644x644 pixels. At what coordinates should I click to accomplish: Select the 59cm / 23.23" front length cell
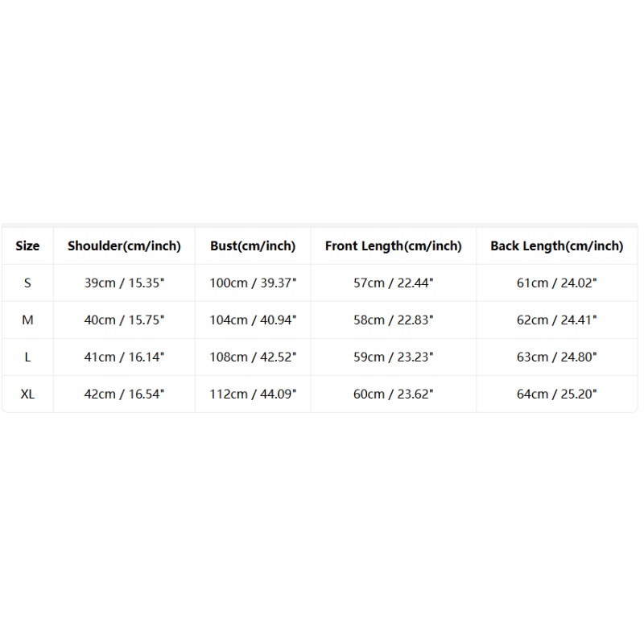pyautogui.click(x=394, y=357)
